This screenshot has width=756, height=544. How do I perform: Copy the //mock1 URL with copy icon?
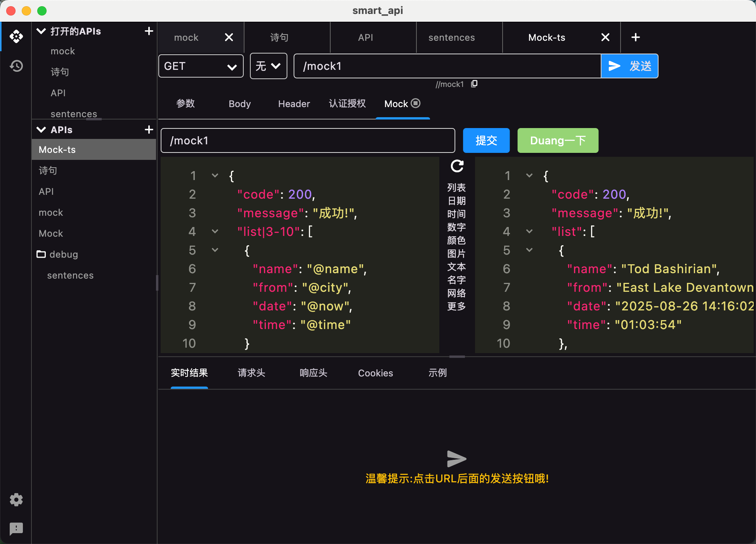tap(474, 84)
